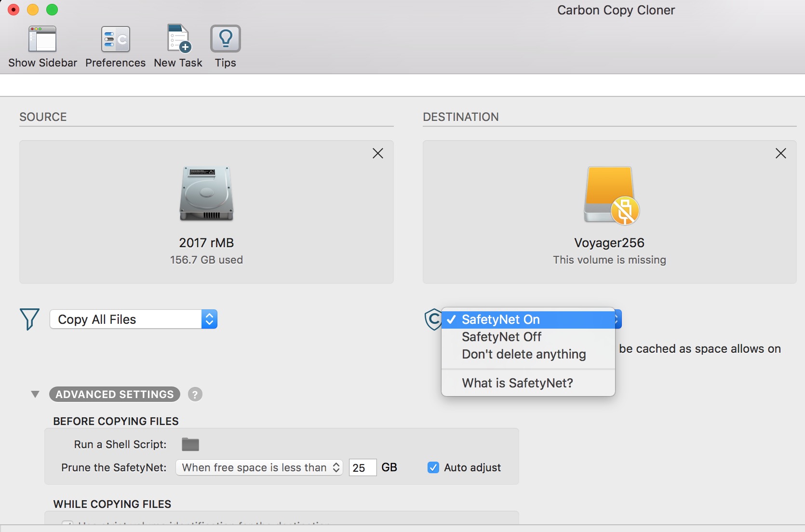Open Preferences from the toolbar
805x532 pixels.
116,39
